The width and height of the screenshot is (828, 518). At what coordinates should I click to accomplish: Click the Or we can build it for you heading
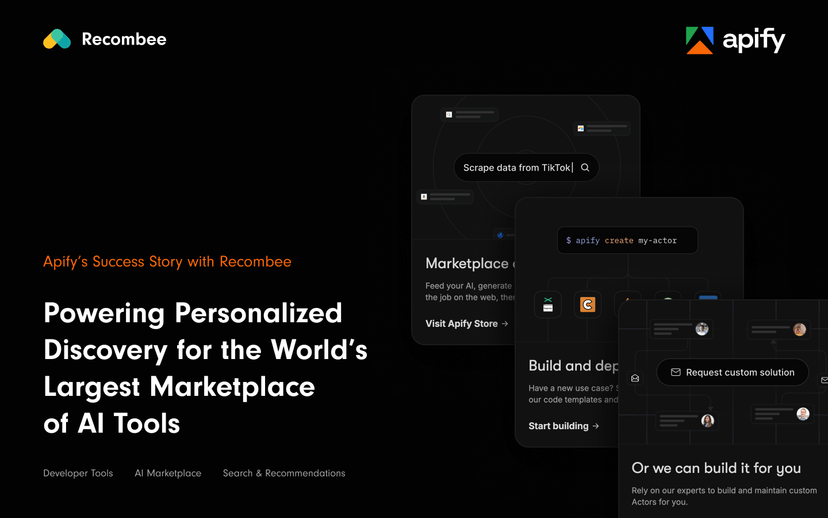716,468
